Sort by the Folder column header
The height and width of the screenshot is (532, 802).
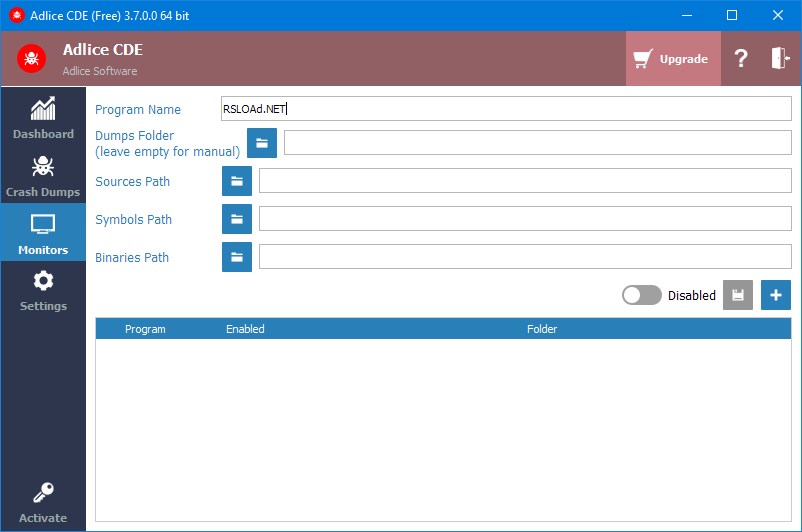pos(542,329)
